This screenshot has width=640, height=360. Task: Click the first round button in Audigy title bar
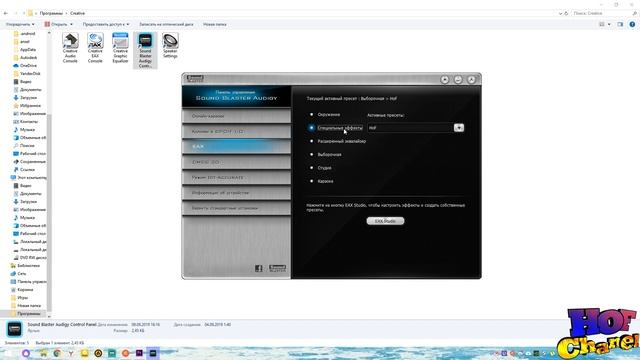(445, 80)
